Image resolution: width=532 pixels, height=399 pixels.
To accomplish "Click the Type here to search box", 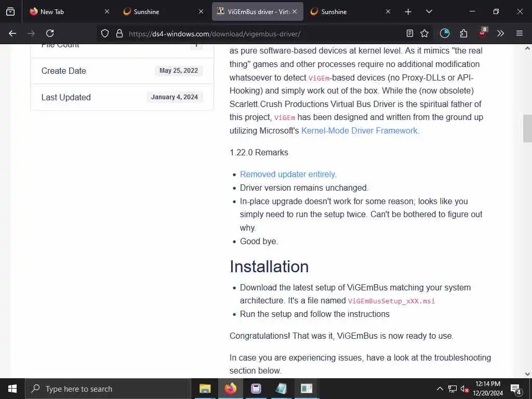I will [x=108, y=389].
